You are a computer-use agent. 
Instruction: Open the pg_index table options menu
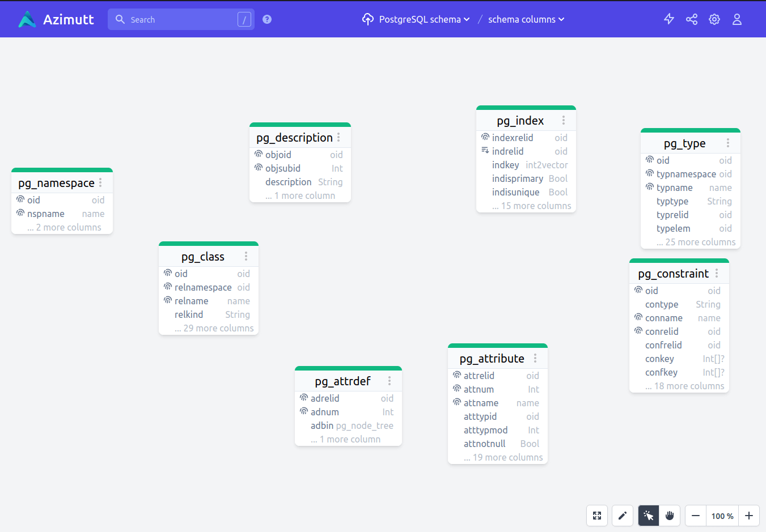pos(563,120)
